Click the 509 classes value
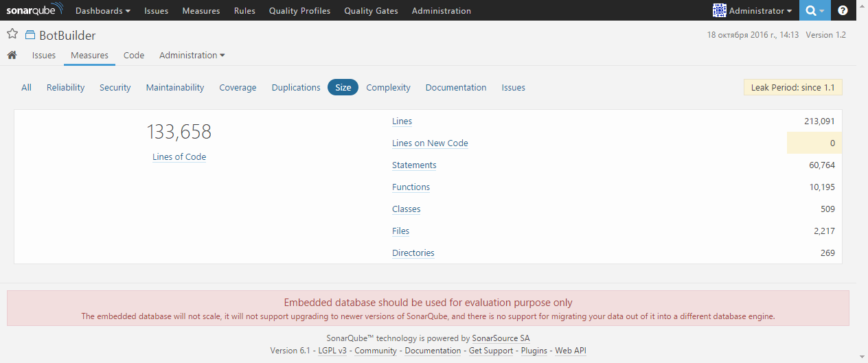 click(x=827, y=209)
